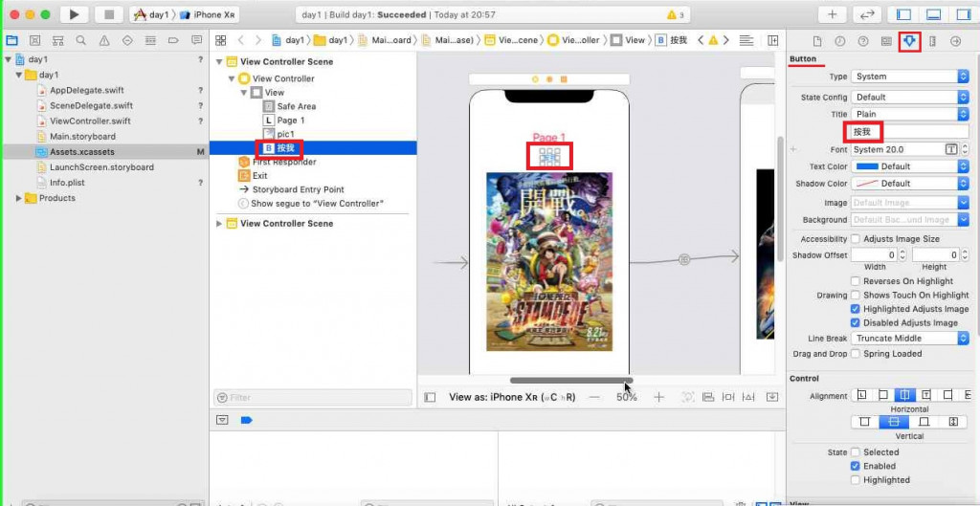
Task: Expand the Products folder
Action: 19,198
